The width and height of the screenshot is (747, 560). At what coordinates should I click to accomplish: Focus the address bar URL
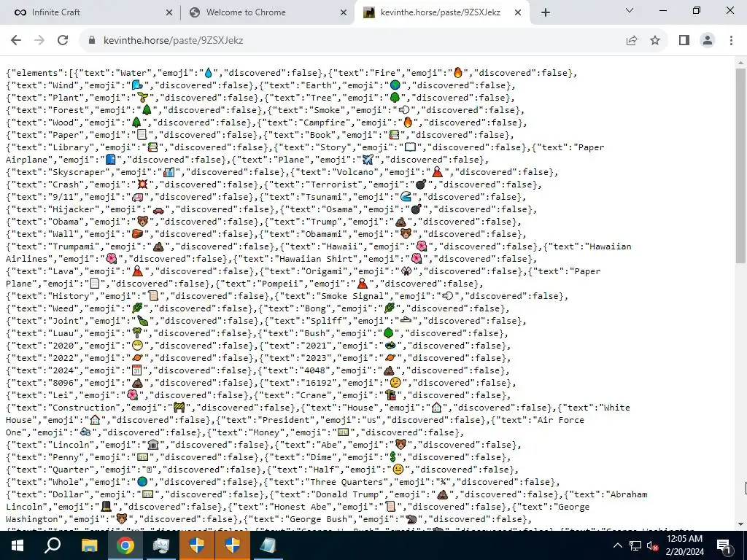click(174, 41)
